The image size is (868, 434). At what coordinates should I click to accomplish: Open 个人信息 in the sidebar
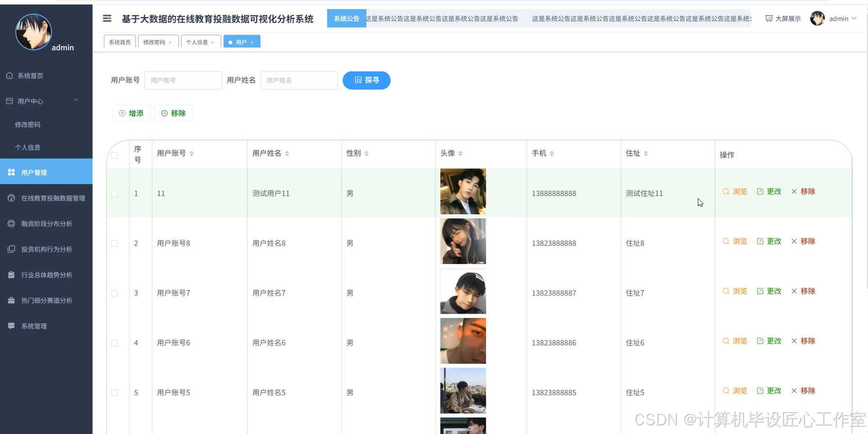pos(28,147)
